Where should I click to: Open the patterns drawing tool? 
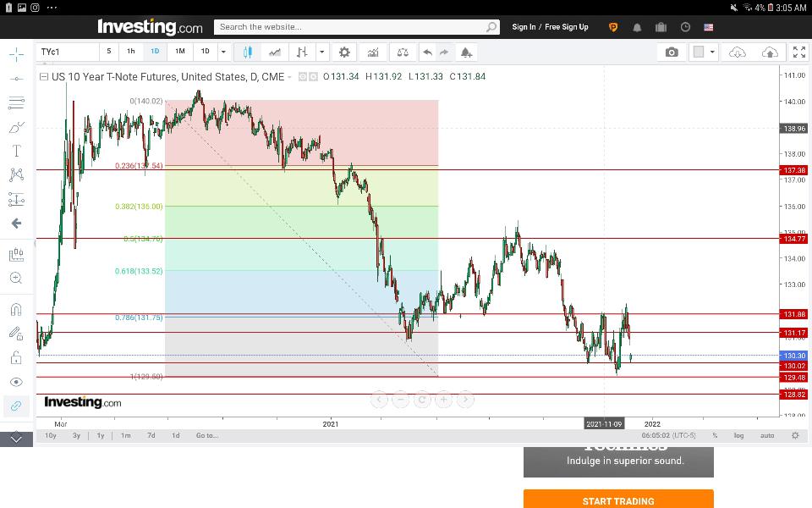[x=16, y=174]
